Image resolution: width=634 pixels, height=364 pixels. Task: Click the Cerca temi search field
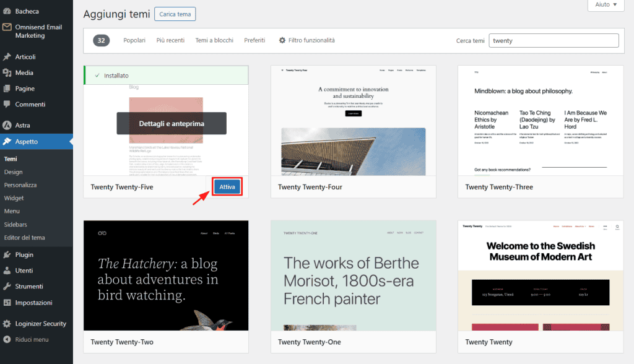[554, 40]
